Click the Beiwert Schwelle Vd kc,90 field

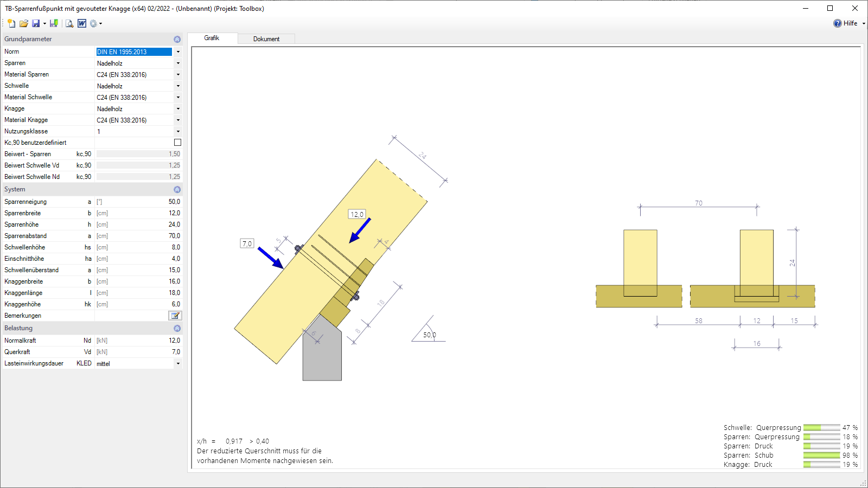(138, 165)
